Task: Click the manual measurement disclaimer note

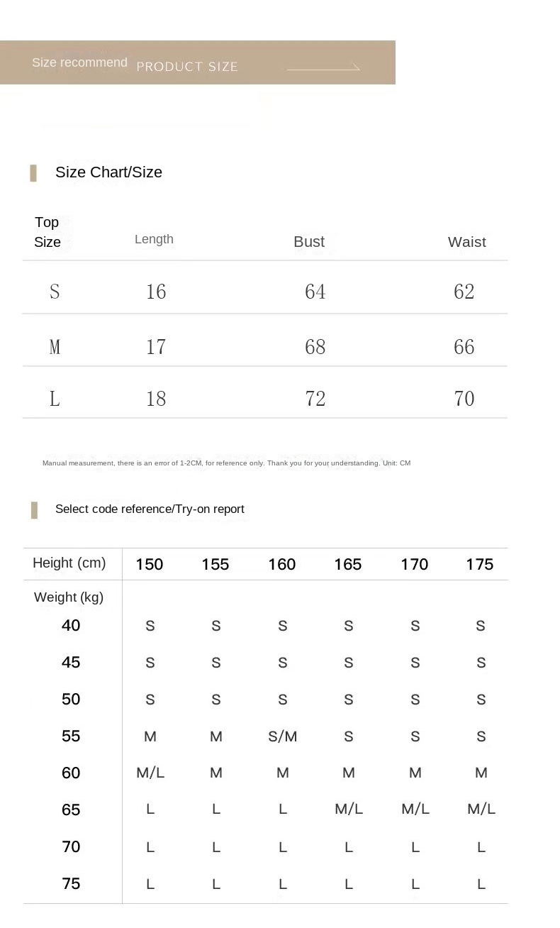Action: click(x=226, y=463)
